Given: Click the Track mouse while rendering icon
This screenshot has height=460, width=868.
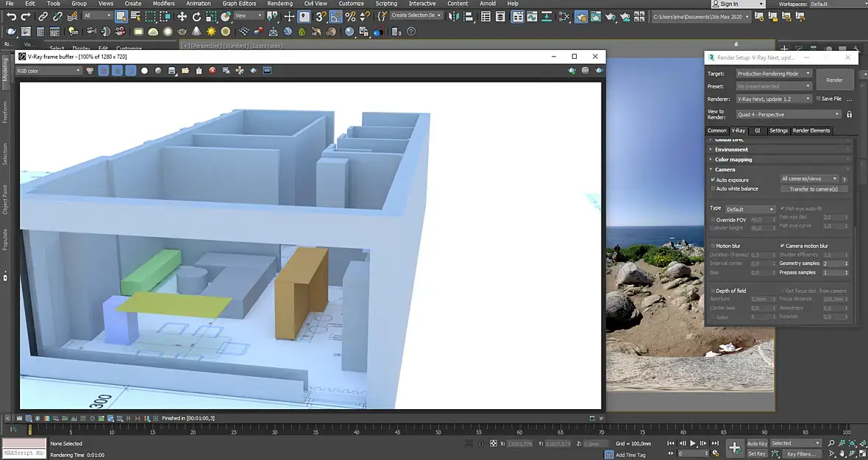Looking at the screenshot, I should point(240,71).
